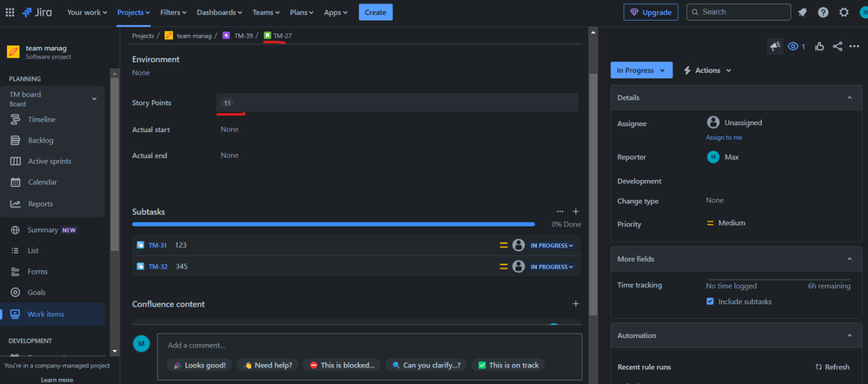Click the TM-32 unassigned avatar

coord(518,267)
